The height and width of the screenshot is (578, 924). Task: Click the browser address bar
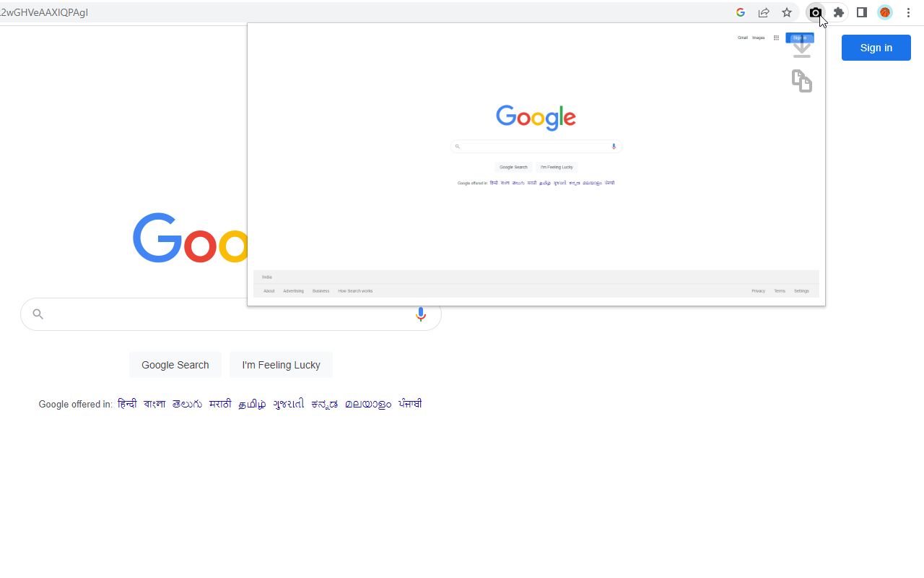pos(144,12)
